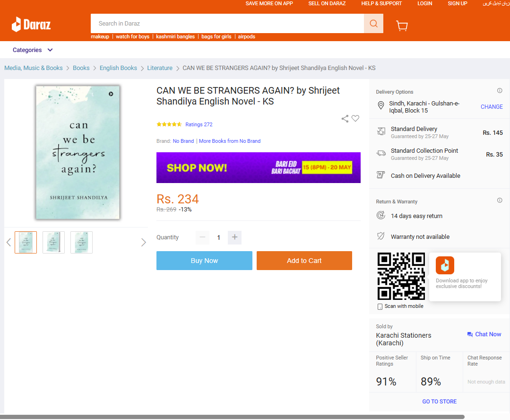Click the Add to Cart button
The height and width of the screenshot is (420, 510).
[304, 261]
